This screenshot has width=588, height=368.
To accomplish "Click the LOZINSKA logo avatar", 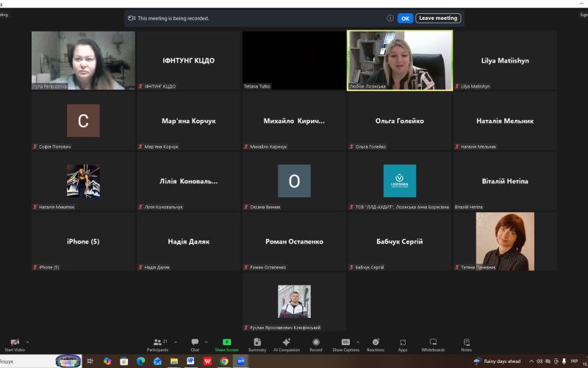I will (400, 181).
